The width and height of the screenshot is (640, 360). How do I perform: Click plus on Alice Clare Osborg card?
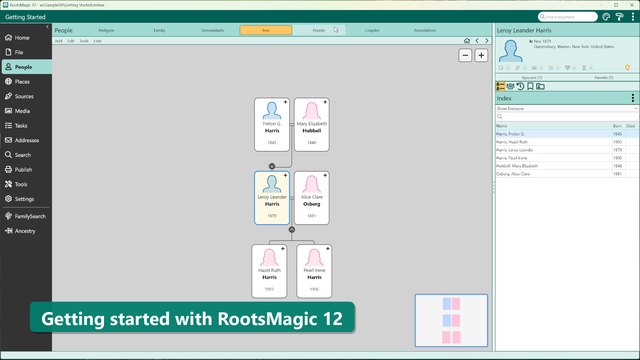click(325, 176)
